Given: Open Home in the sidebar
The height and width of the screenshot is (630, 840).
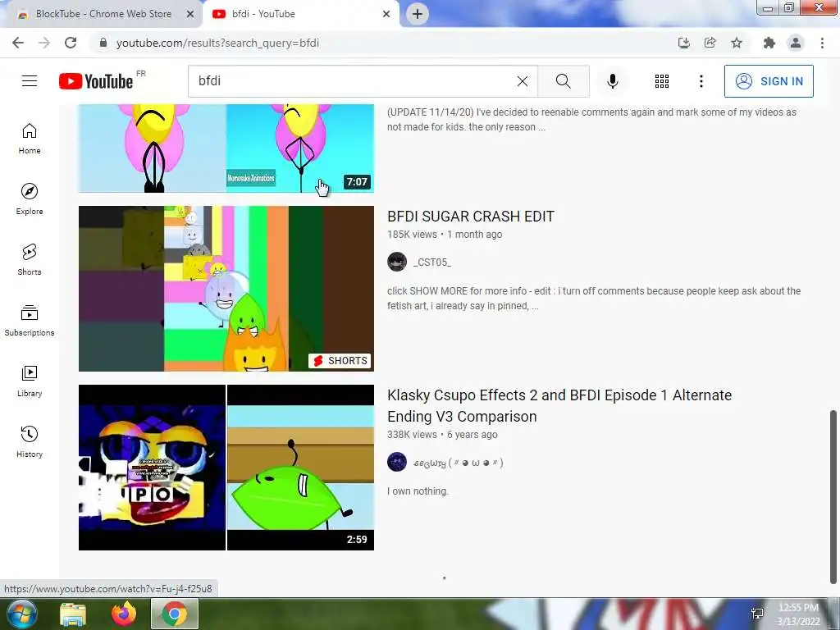Looking at the screenshot, I should [x=30, y=139].
